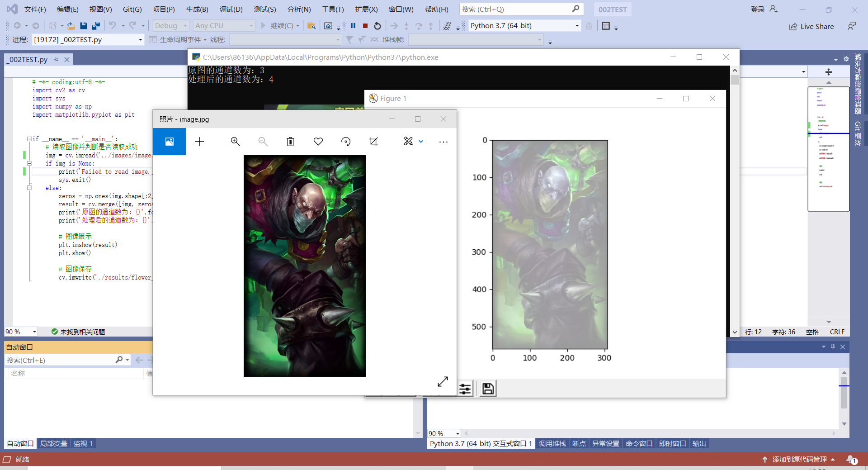Click the Save All icon
Viewport: 868px width, 470px height.
(x=96, y=26)
